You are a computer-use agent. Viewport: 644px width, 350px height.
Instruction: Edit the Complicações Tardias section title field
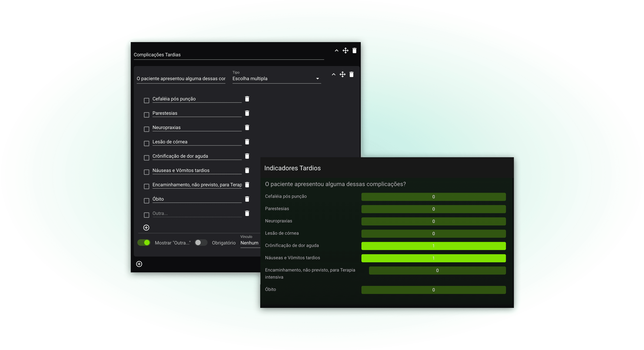pos(229,55)
